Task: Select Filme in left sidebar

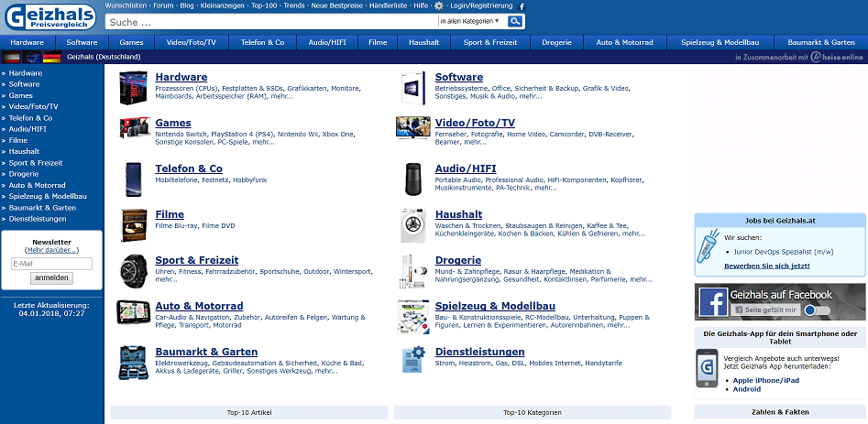Action: coord(17,140)
